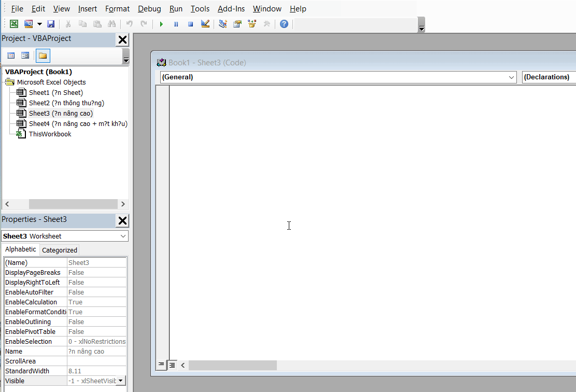Run macro with the green play icon

coord(161,24)
